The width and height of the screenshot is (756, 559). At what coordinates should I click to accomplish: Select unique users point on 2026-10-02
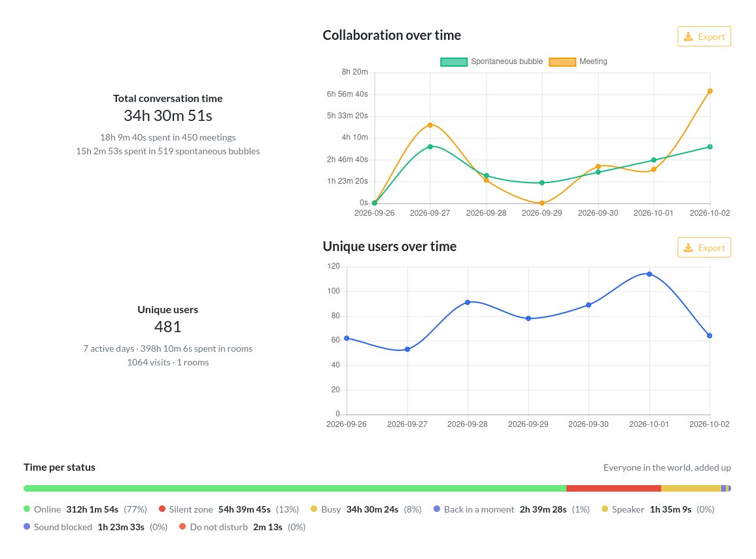tap(709, 336)
